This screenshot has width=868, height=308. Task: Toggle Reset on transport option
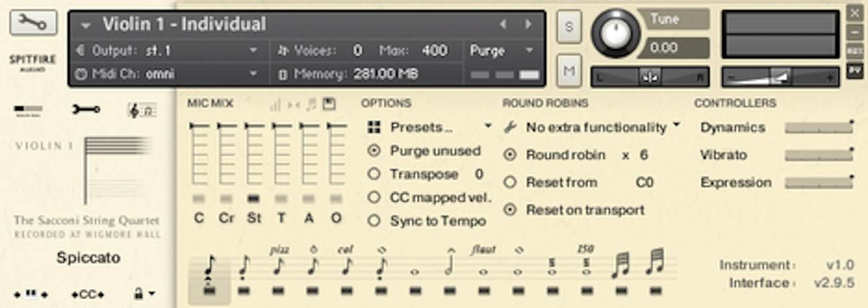click(510, 210)
